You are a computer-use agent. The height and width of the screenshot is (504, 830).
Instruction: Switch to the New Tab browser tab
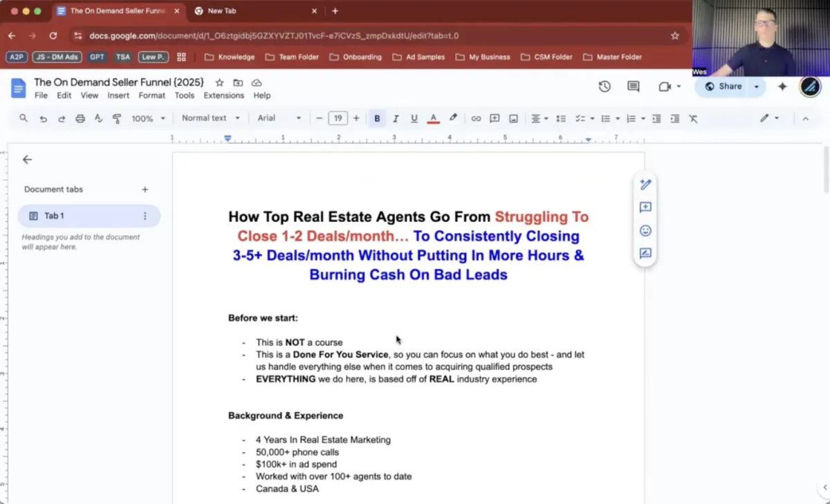coord(255,11)
